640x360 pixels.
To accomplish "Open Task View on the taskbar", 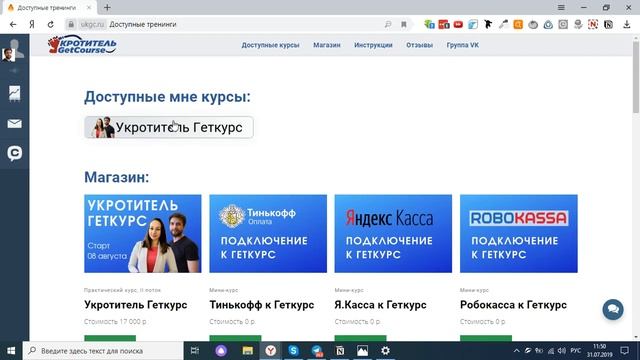I will pyautogui.click(x=195, y=351).
